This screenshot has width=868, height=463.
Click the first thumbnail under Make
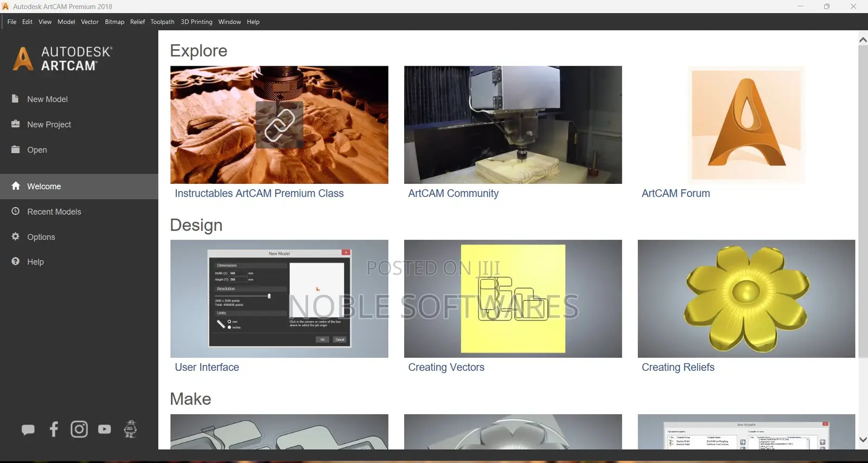pyautogui.click(x=279, y=432)
